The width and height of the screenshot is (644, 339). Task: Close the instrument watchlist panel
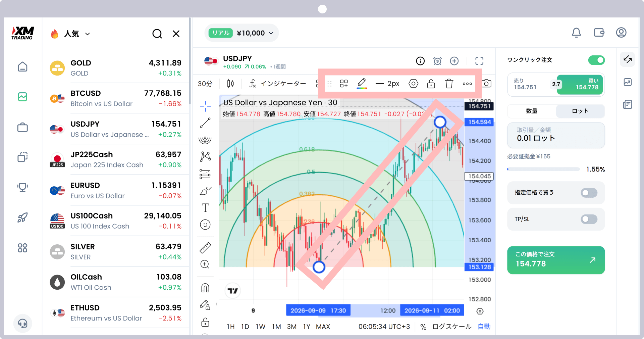(x=176, y=34)
